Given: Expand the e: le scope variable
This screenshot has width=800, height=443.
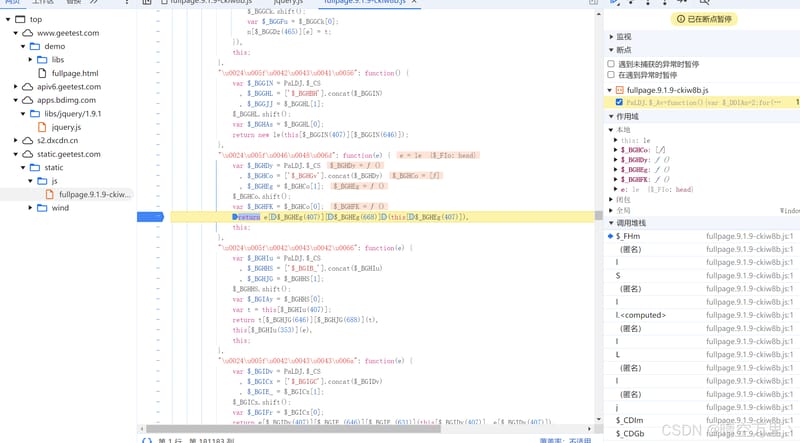Looking at the screenshot, I should [x=616, y=189].
